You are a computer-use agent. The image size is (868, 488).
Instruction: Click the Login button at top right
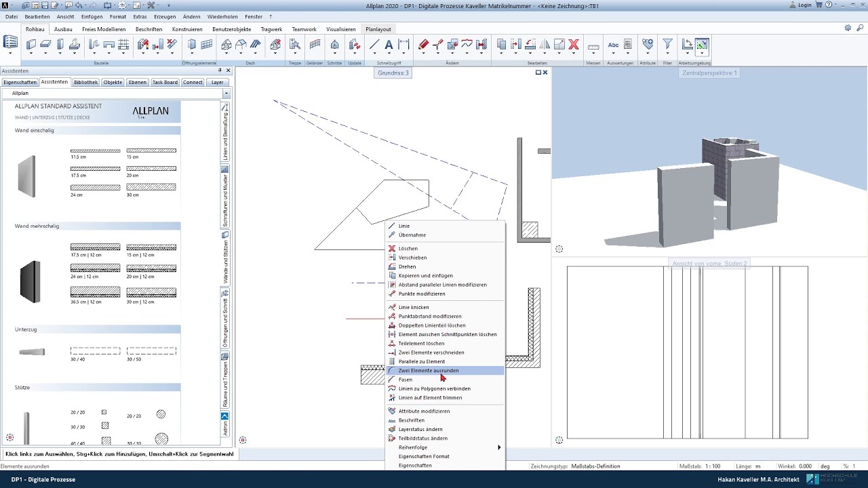click(801, 5)
